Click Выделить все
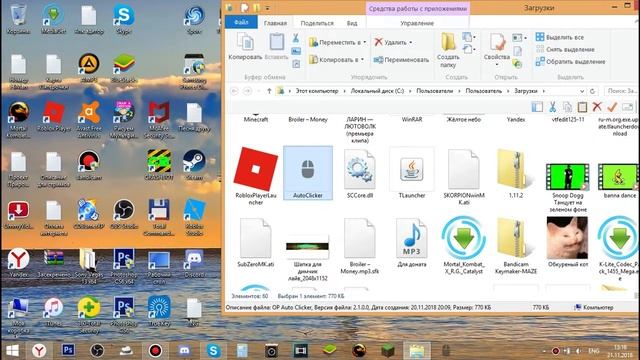 click(x=560, y=37)
